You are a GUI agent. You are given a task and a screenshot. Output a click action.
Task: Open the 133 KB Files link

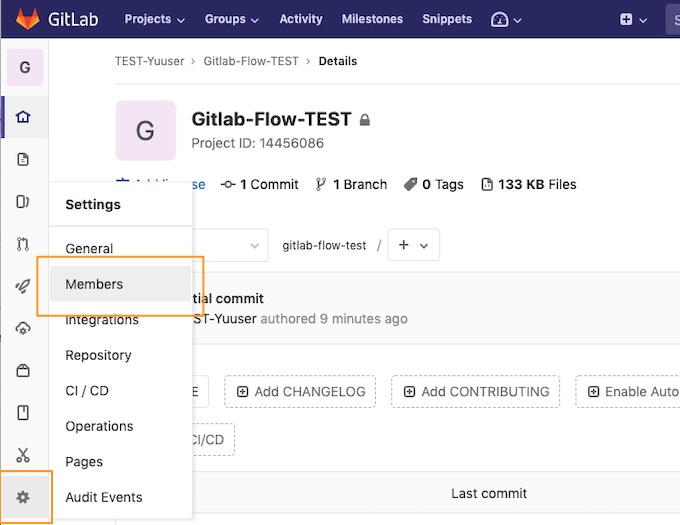[529, 184]
